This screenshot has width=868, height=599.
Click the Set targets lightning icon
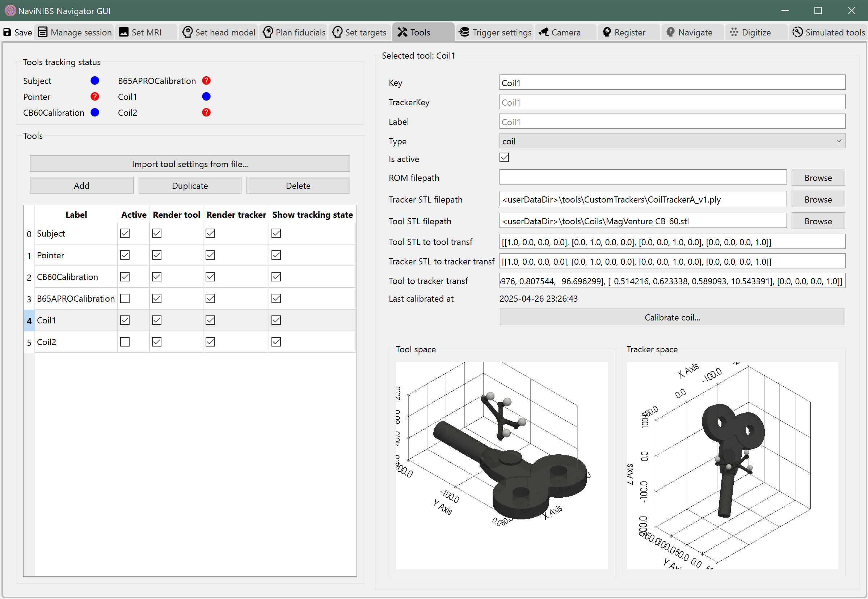click(x=337, y=32)
